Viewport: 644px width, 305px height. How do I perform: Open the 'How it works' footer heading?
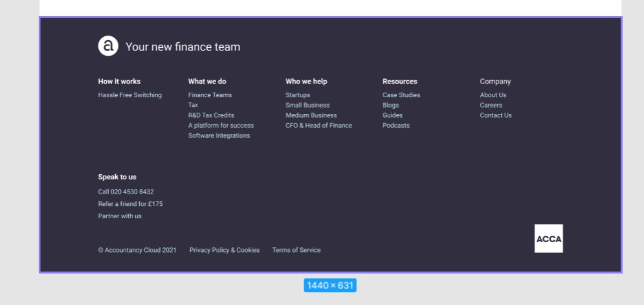point(119,82)
